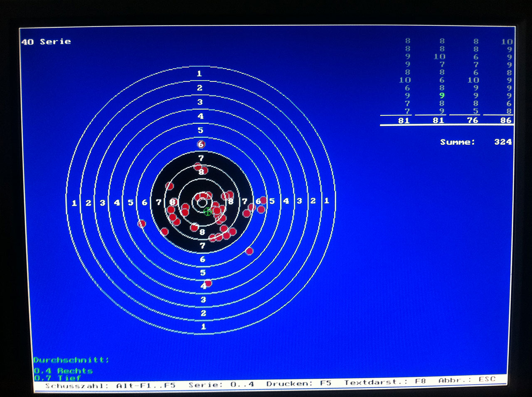
Task: Click the Summe 324 total score
Action: [x=475, y=142]
